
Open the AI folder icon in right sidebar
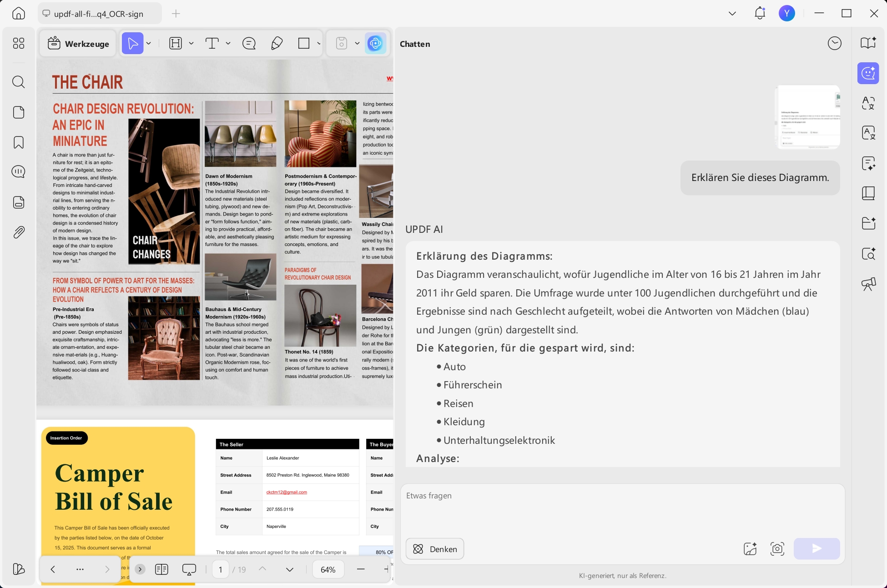coord(868,223)
